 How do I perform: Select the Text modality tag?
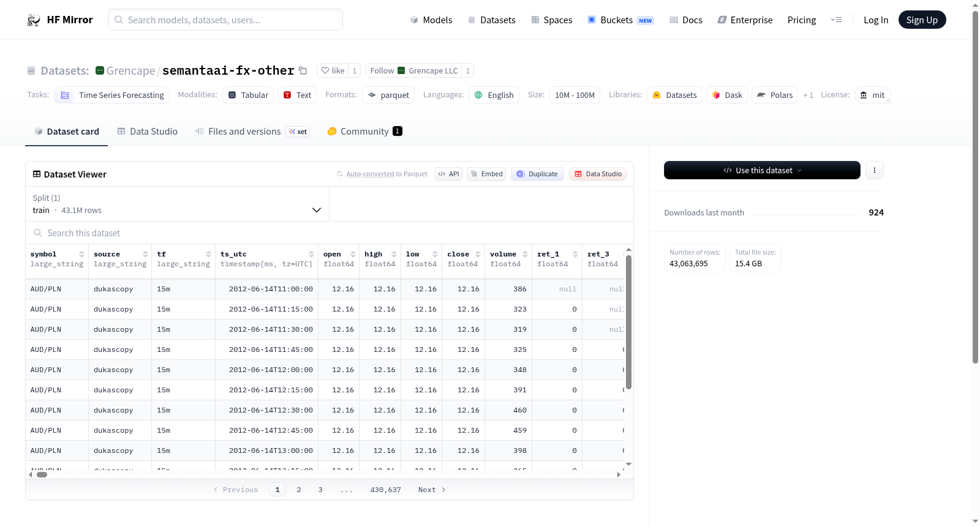[x=297, y=95]
